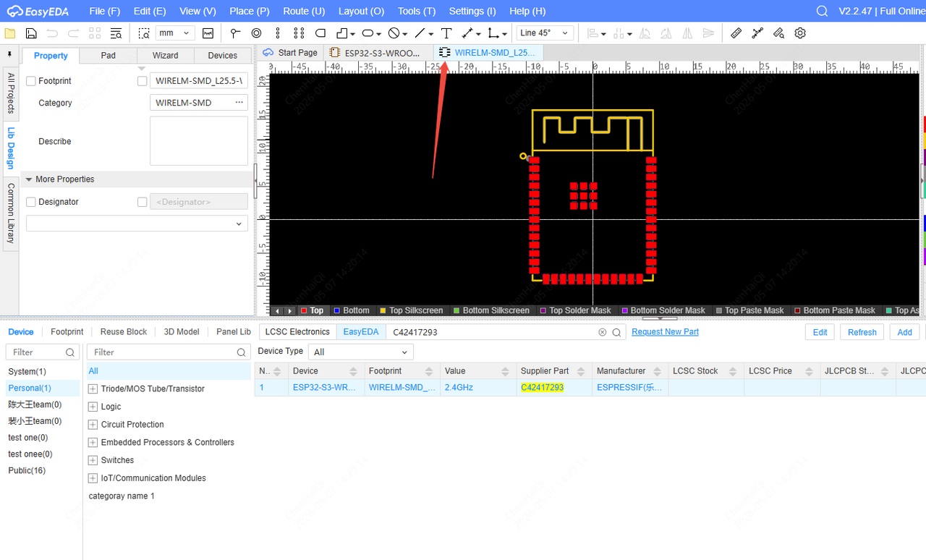This screenshot has width=926, height=560.
Task: Open the Line 45° routing angle dropdown
Action: coord(545,33)
